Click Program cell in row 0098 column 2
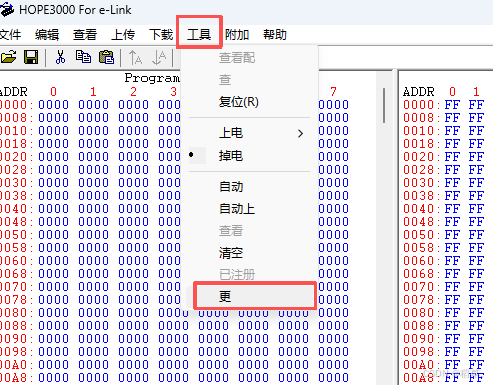 coord(133,352)
